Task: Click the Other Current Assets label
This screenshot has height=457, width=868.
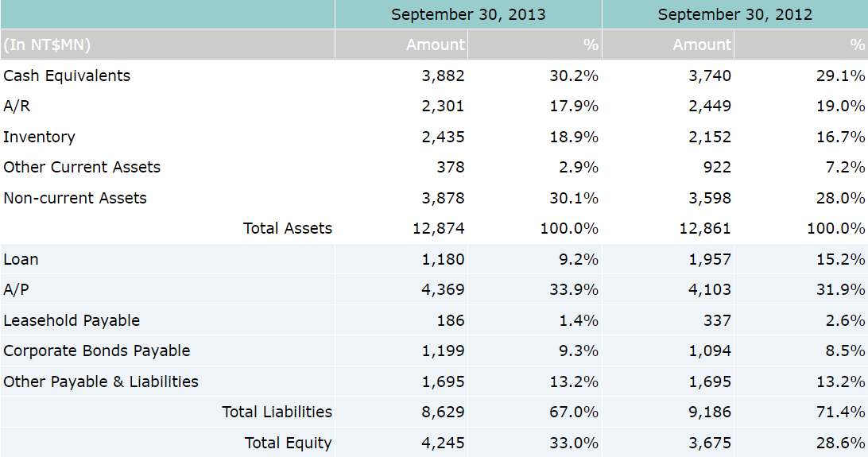Action: click(x=82, y=167)
